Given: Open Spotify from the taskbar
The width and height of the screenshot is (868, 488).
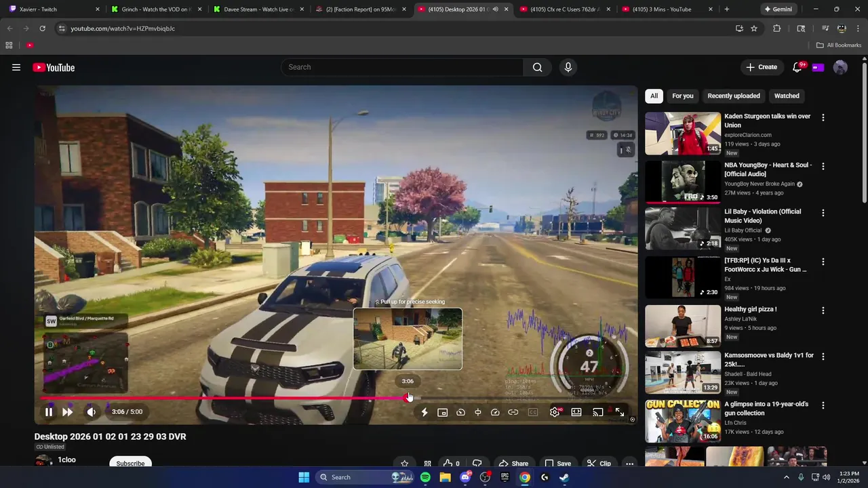Looking at the screenshot, I should click(425, 477).
